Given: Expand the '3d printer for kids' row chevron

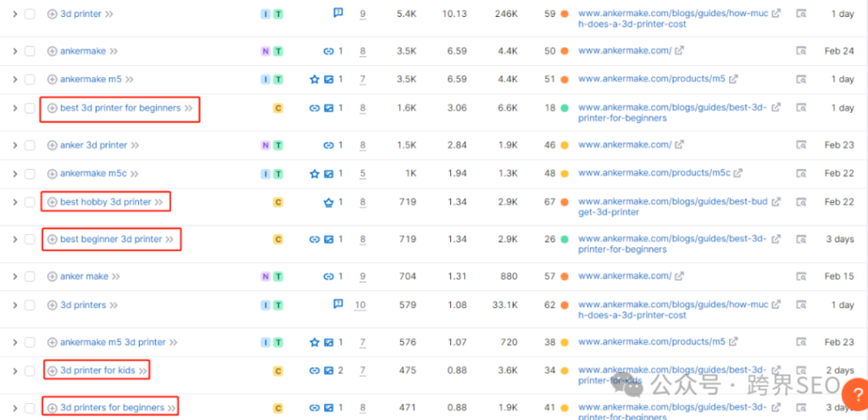Looking at the screenshot, I should pos(15,370).
